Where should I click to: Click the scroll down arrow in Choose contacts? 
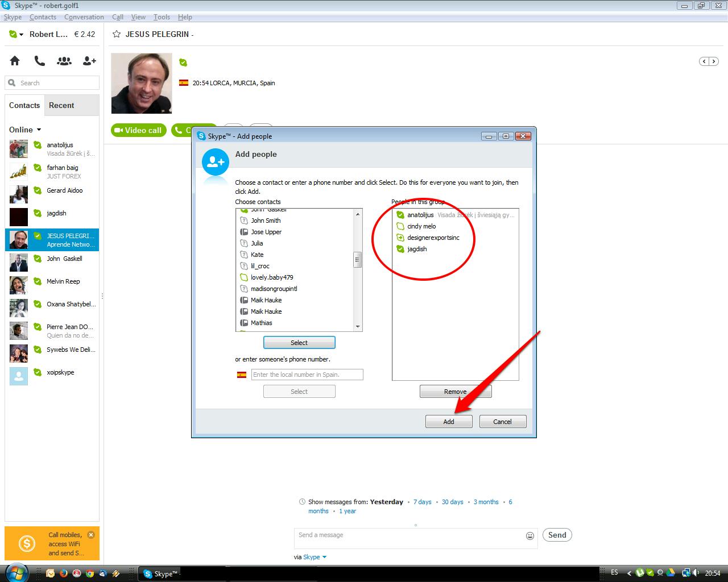(358, 326)
